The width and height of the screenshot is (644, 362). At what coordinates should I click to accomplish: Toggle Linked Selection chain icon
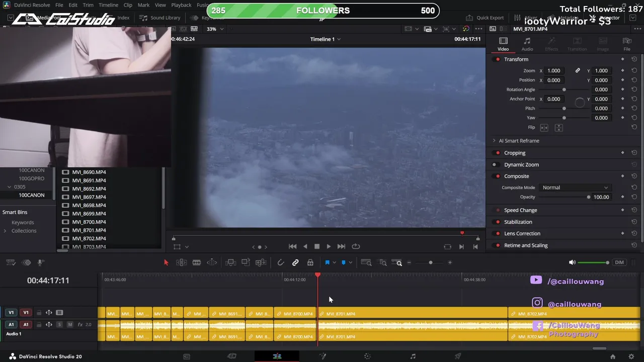pos(295,262)
